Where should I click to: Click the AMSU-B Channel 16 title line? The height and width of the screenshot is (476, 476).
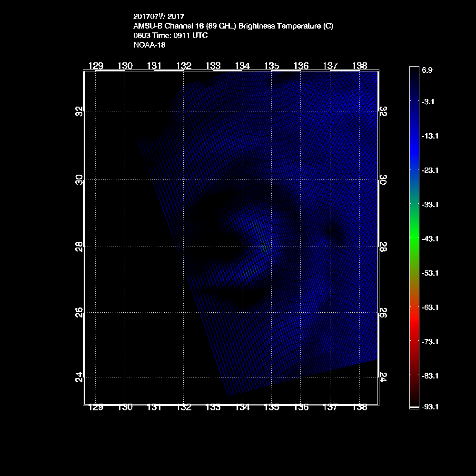pyautogui.click(x=233, y=26)
